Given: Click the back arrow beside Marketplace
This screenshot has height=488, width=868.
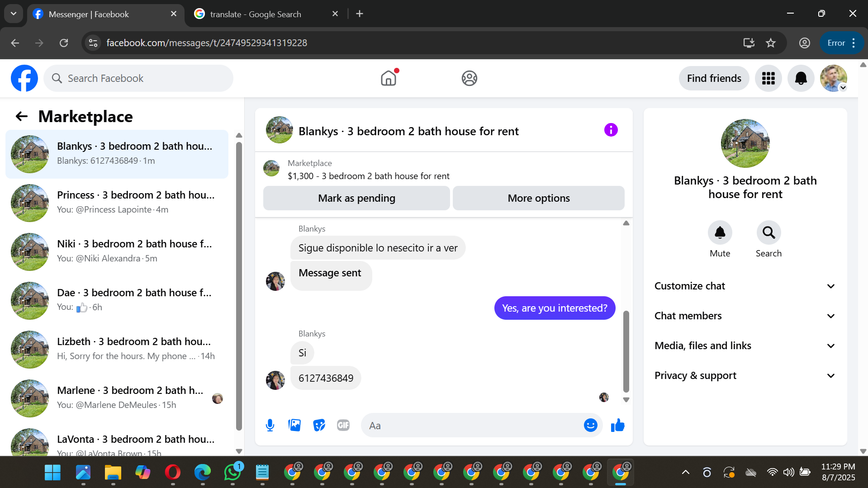Looking at the screenshot, I should (x=22, y=117).
